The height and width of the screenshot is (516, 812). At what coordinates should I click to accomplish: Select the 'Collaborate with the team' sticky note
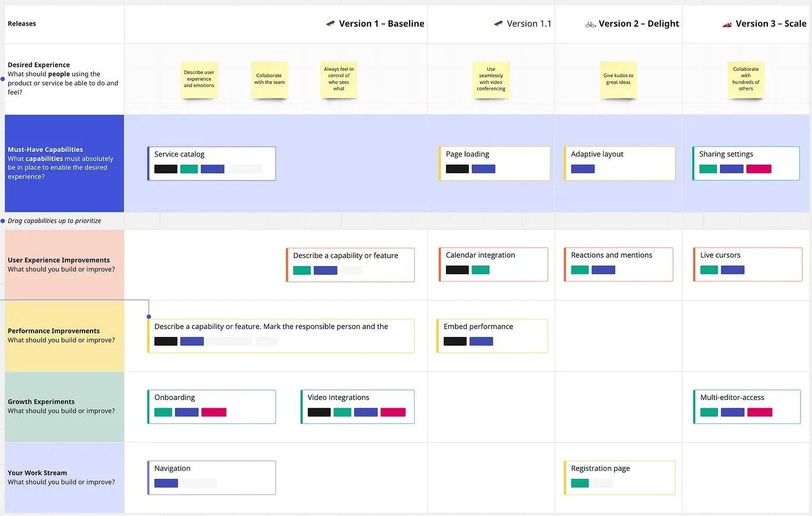269,78
